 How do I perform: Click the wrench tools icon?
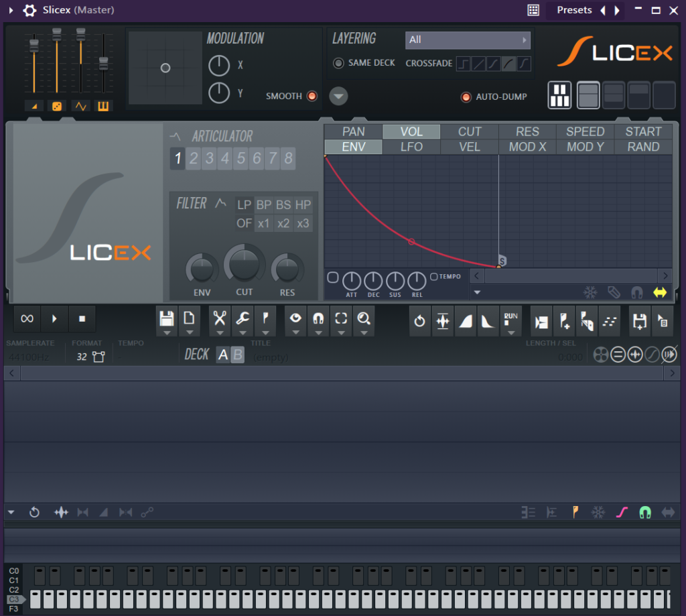242,318
